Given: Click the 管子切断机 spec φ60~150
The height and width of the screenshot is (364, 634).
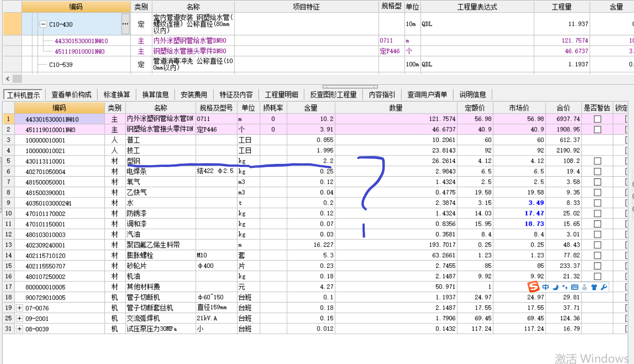Looking at the screenshot, I should [x=217, y=297].
